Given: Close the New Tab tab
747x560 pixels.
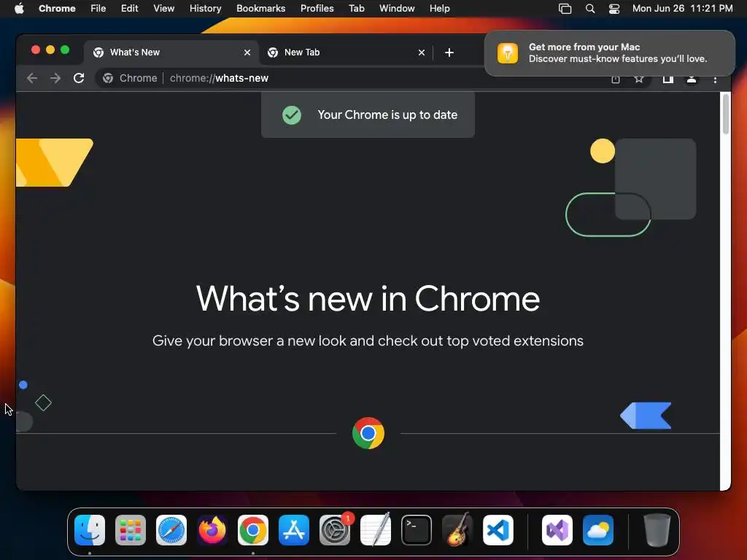Looking at the screenshot, I should [x=422, y=52].
